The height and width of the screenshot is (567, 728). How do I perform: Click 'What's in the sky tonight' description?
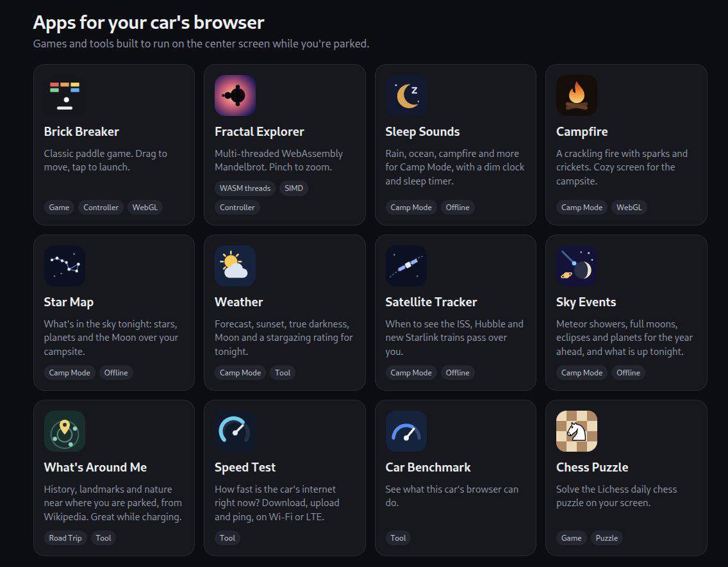point(111,338)
